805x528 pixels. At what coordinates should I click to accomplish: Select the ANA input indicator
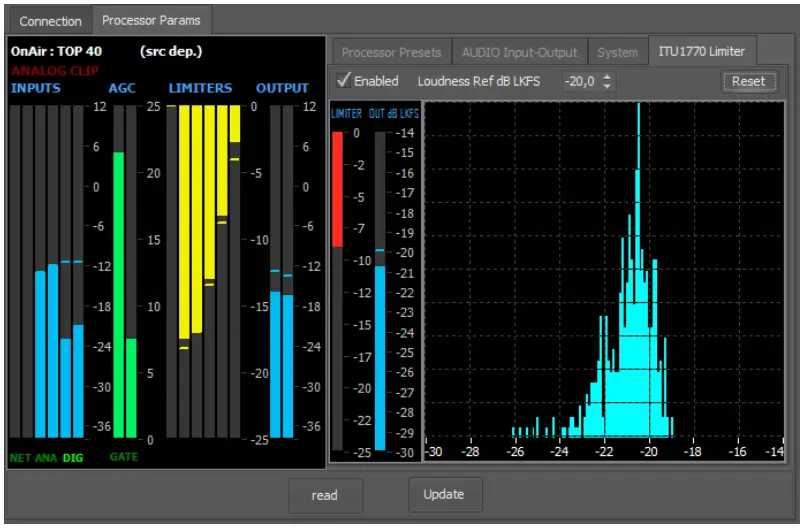(46, 458)
